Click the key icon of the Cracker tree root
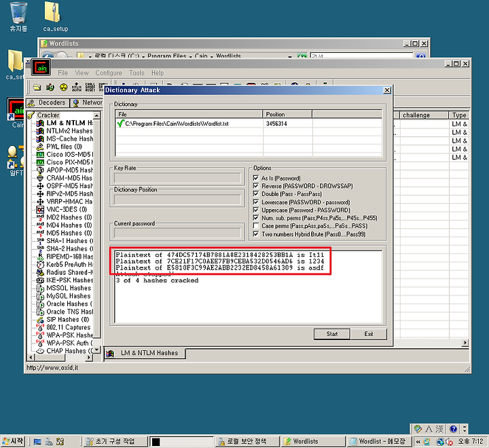The image size is (489, 448). pyautogui.click(x=31, y=115)
